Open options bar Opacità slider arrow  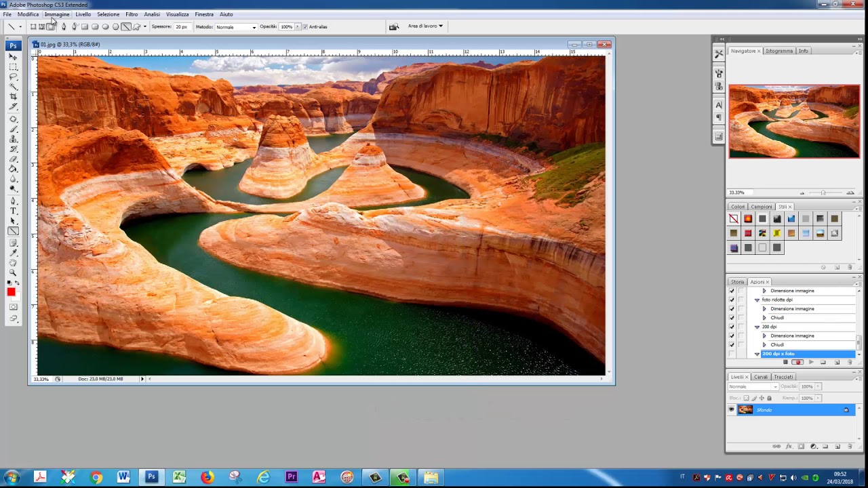click(297, 26)
